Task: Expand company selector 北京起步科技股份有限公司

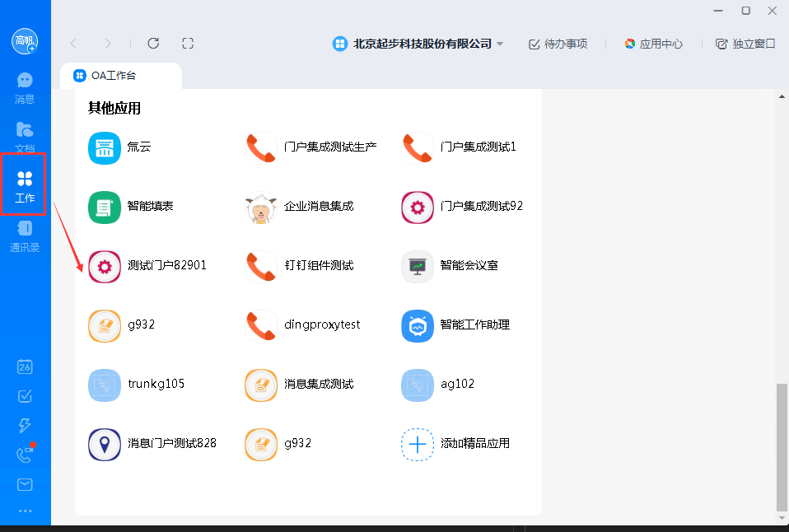Action: coord(418,44)
